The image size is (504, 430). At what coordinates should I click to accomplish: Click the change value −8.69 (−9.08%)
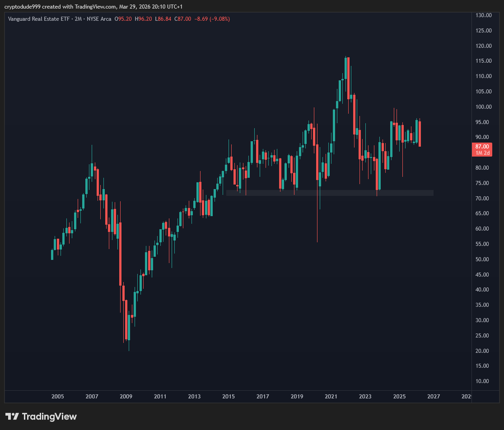(212, 19)
